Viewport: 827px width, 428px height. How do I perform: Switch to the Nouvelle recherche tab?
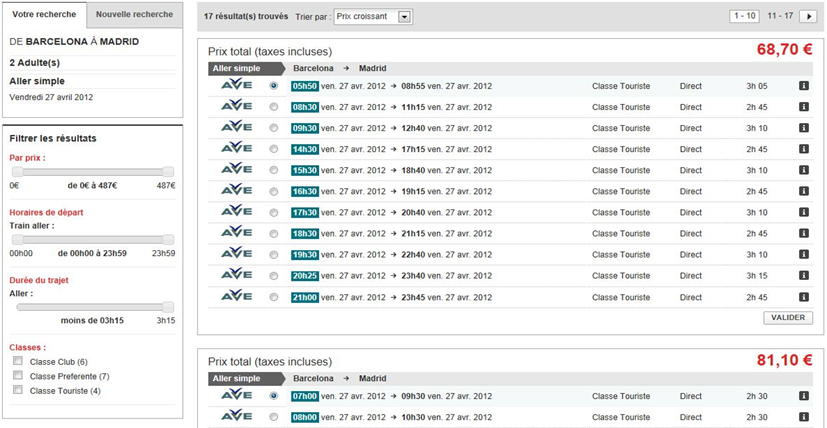point(134,15)
